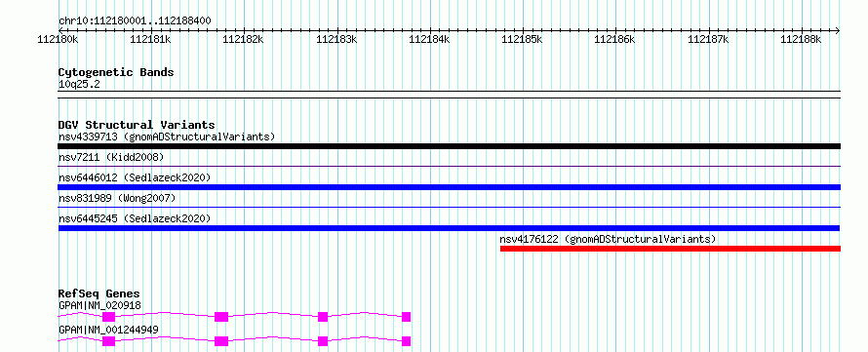Screen dimensions: 868x352
Task: Click second exon box of GPAM|NM_001244949
Action: pos(221,341)
